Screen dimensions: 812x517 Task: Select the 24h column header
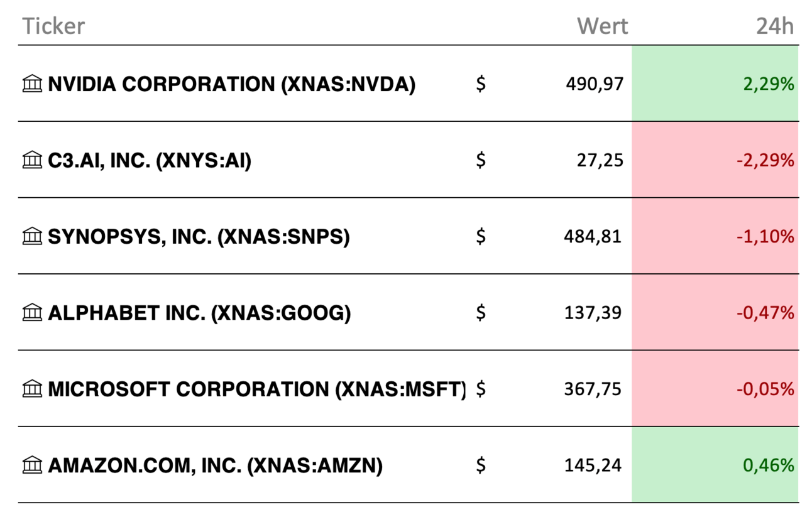click(x=774, y=26)
